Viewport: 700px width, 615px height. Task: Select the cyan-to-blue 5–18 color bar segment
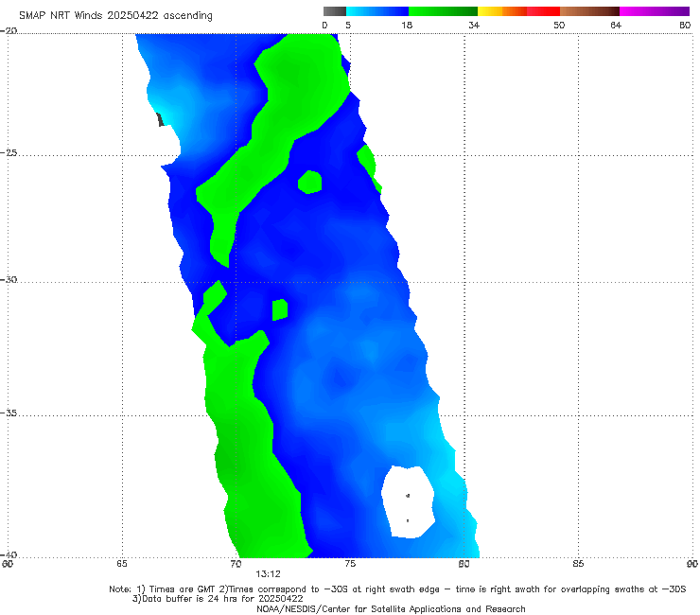[x=377, y=11]
